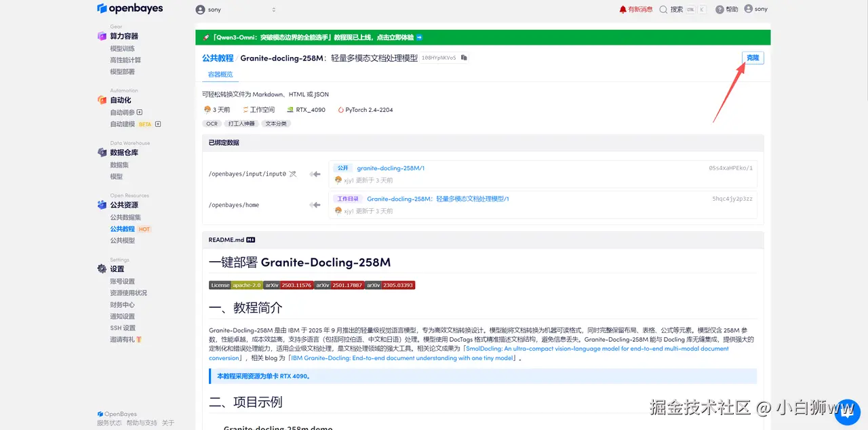Viewport: 868px width, 430px height.
Task: Click the 自动化 section icon
Action: point(102,100)
